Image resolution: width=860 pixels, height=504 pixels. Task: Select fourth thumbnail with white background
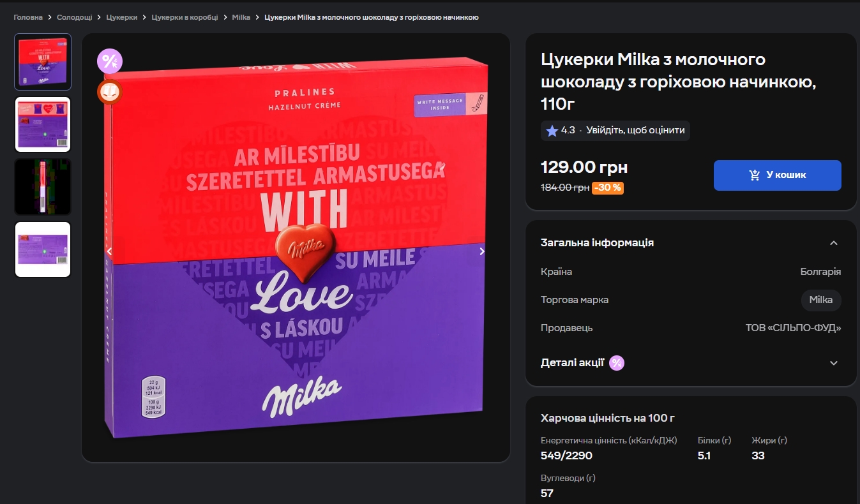tap(43, 249)
